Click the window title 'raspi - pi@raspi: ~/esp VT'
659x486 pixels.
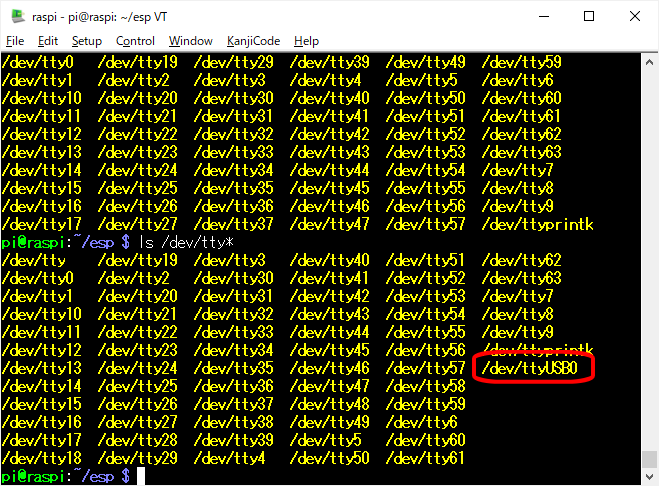[x=100, y=17]
